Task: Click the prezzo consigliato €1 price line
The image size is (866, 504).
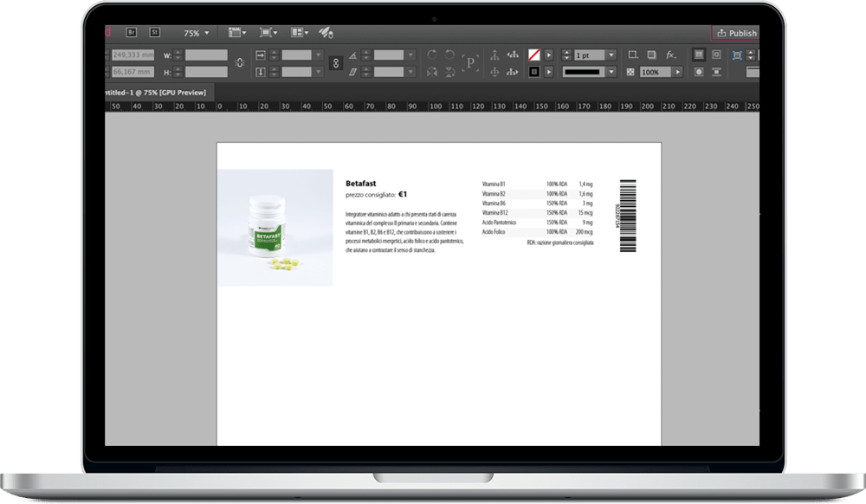Action: click(376, 194)
